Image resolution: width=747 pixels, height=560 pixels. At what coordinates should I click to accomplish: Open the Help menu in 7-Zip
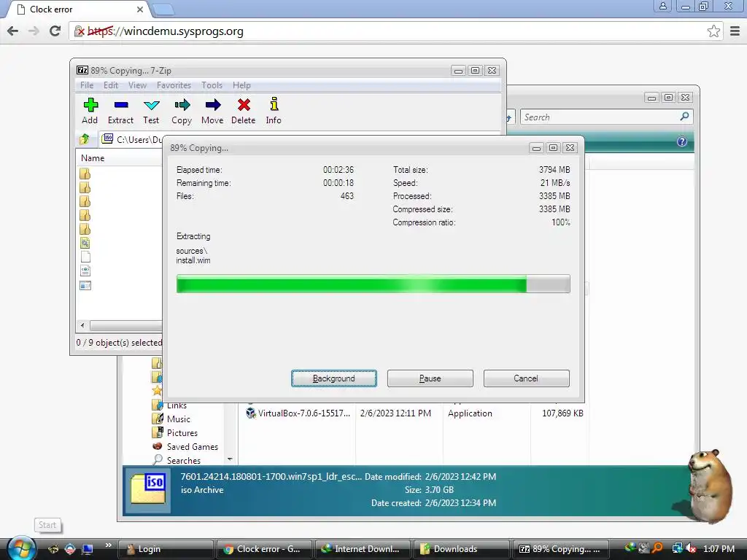tap(241, 85)
